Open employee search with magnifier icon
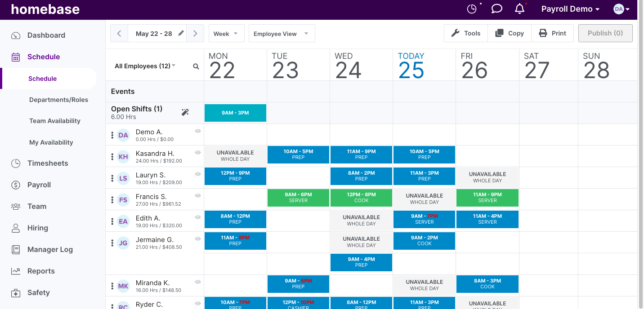 click(196, 66)
